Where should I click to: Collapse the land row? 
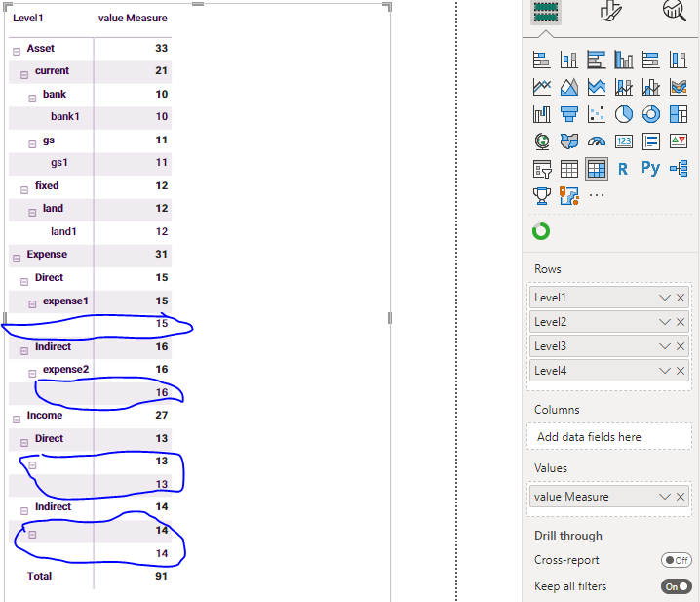point(32,213)
